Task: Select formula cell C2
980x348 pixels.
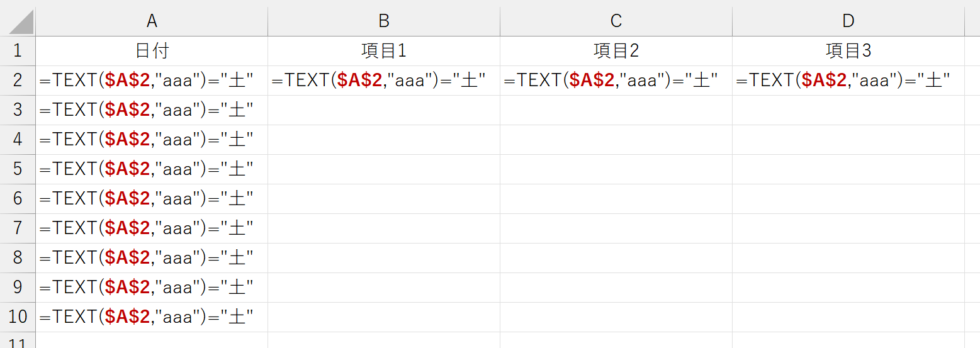Action: tap(616, 81)
